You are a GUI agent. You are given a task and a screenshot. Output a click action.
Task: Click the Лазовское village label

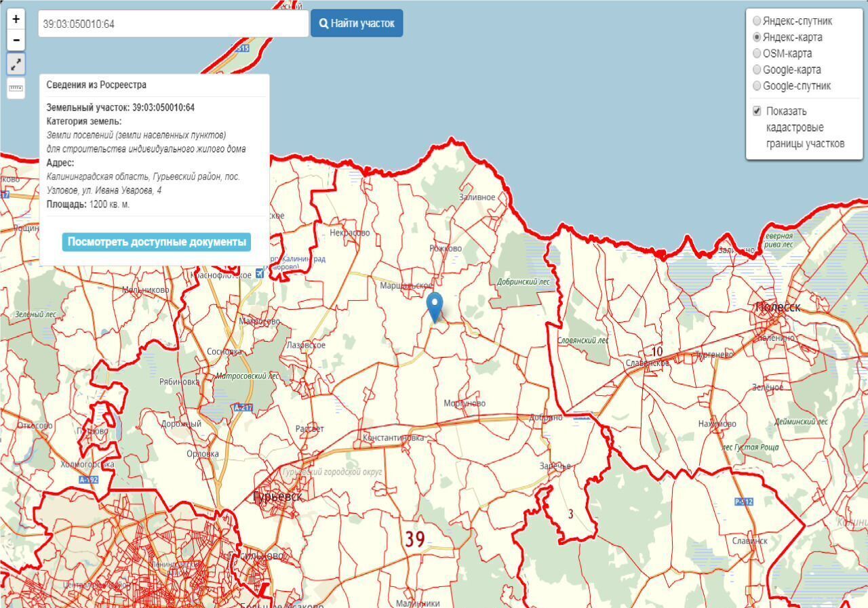point(306,345)
